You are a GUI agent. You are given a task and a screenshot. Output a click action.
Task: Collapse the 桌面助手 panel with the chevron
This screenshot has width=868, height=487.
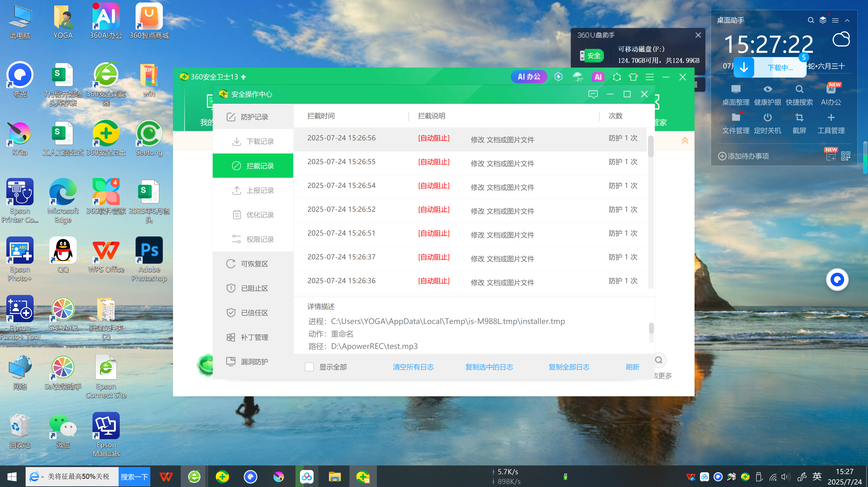click(847, 20)
